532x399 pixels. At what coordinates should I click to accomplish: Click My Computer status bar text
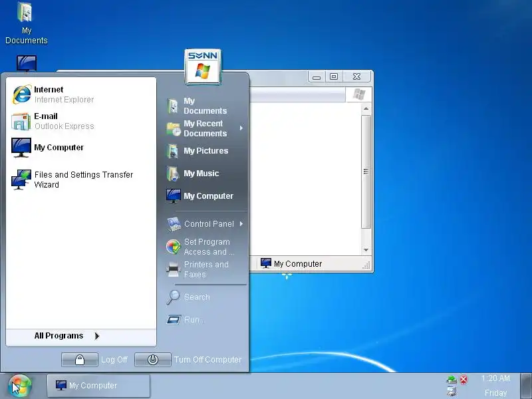pos(298,263)
